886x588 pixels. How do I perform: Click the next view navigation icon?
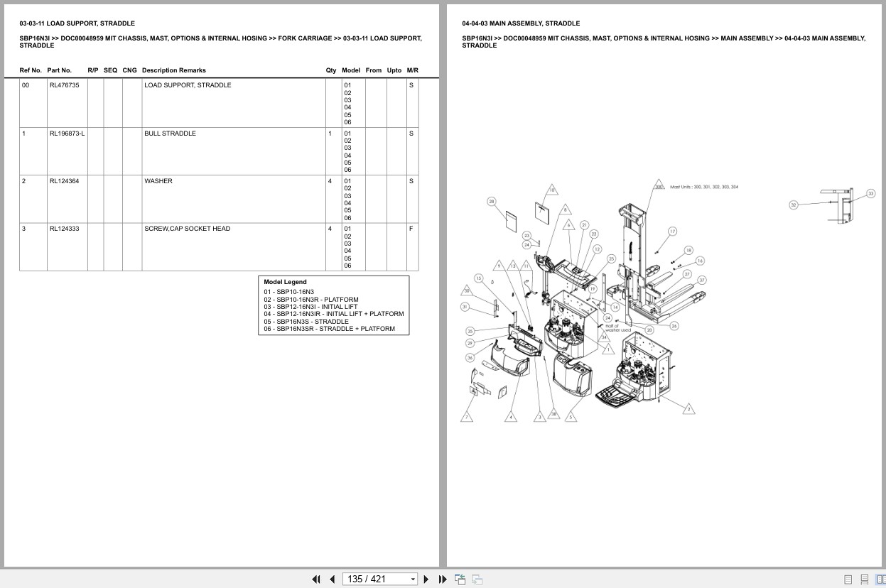click(x=477, y=579)
